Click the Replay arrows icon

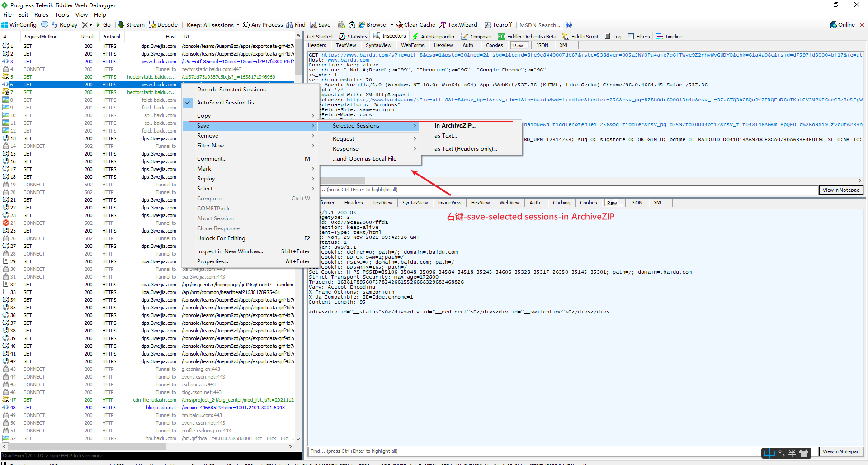[55, 25]
